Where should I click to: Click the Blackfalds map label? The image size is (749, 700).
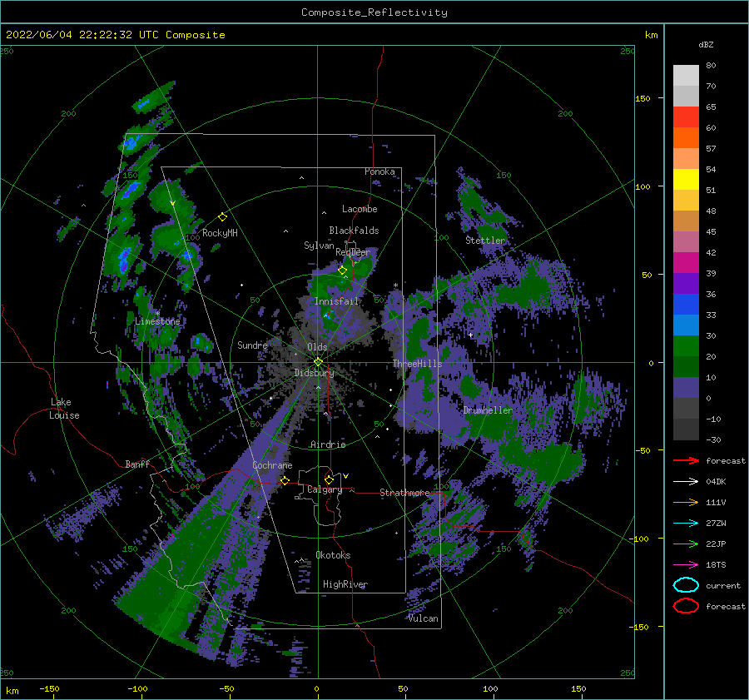pos(354,231)
